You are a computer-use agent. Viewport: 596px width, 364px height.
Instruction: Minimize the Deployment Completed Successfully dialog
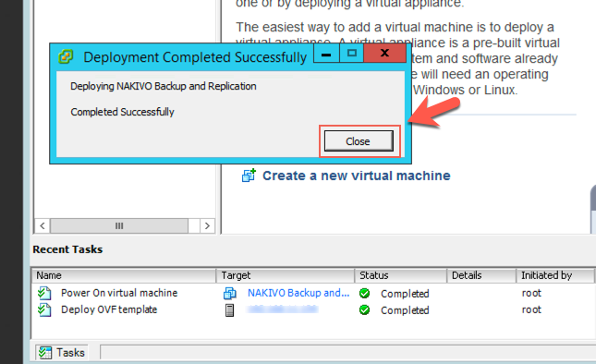326,54
